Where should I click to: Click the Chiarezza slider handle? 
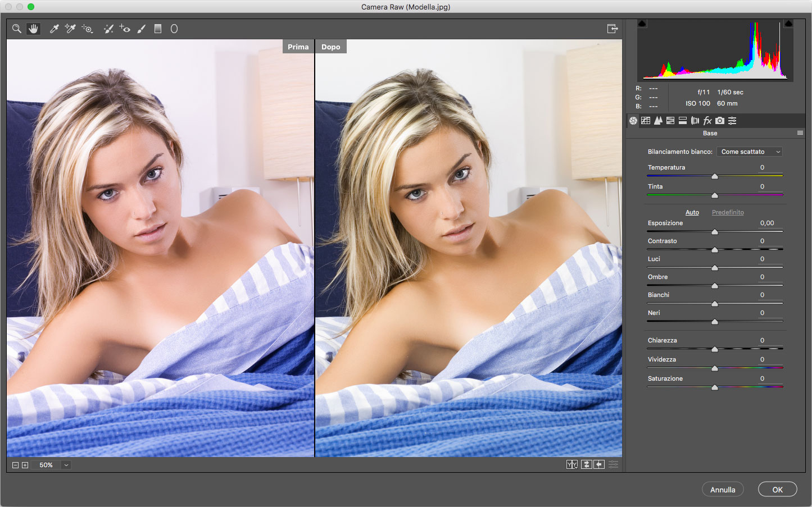(x=715, y=349)
